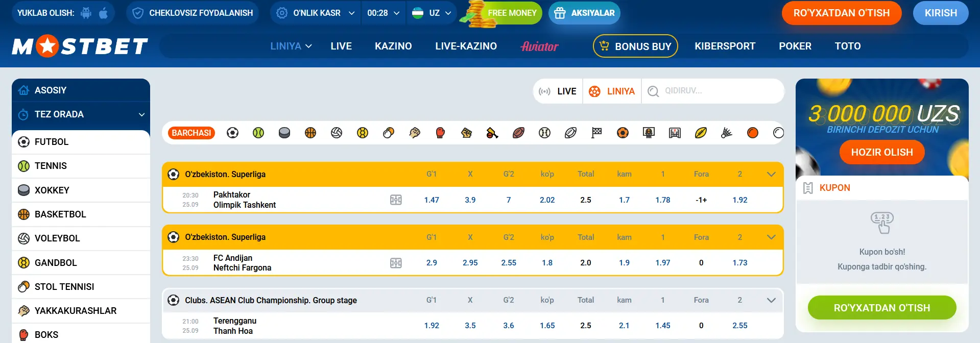Click the AKSIYALAR promotions button
Screen dimensions: 980x343
[x=584, y=13]
